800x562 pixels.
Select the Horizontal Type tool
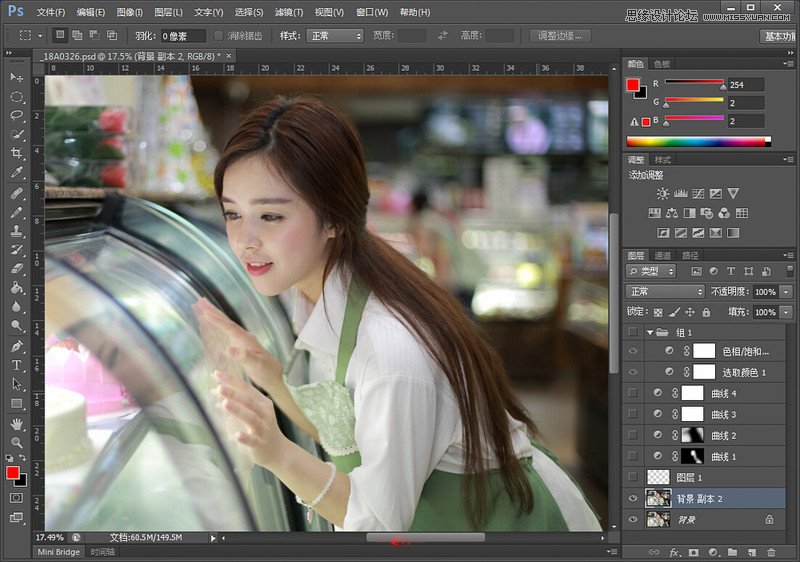(17, 365)
